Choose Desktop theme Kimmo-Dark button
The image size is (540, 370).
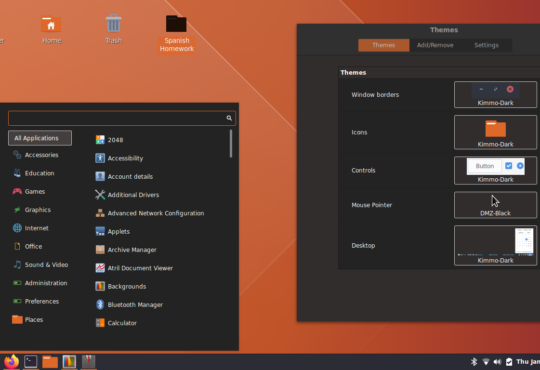coord(495,245)
